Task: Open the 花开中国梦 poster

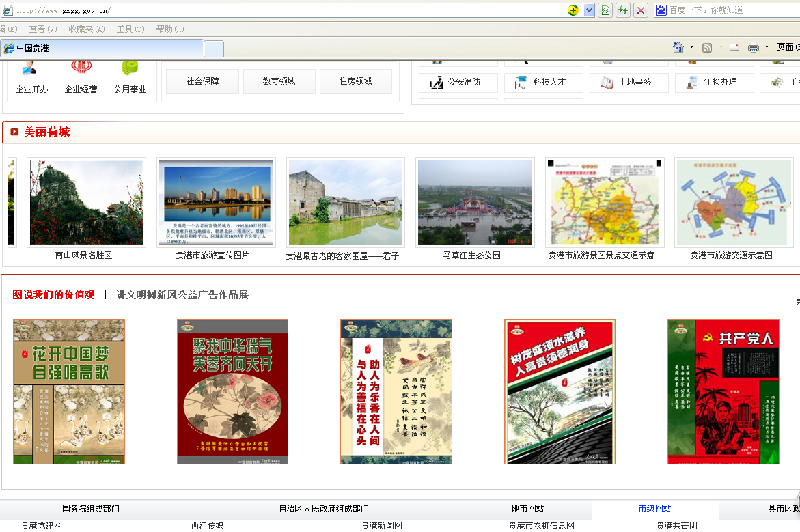Action: coord(69,391)
